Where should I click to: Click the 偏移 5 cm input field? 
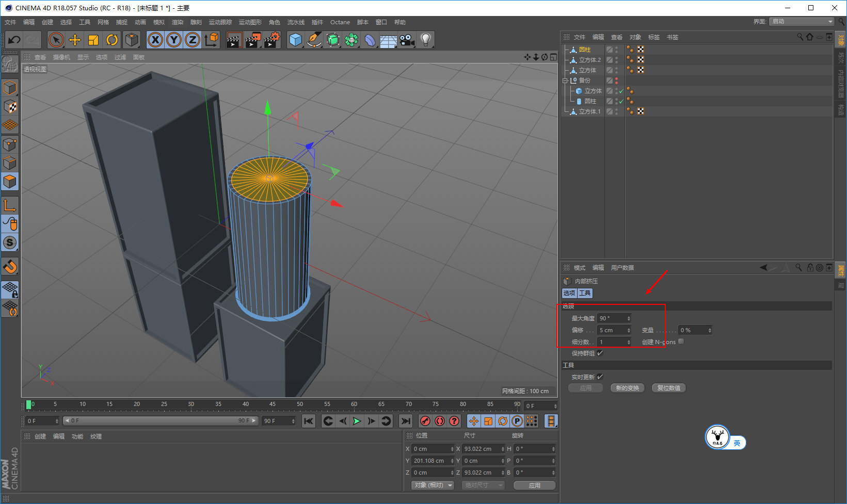pyautogui.click(x=612, y=330)
